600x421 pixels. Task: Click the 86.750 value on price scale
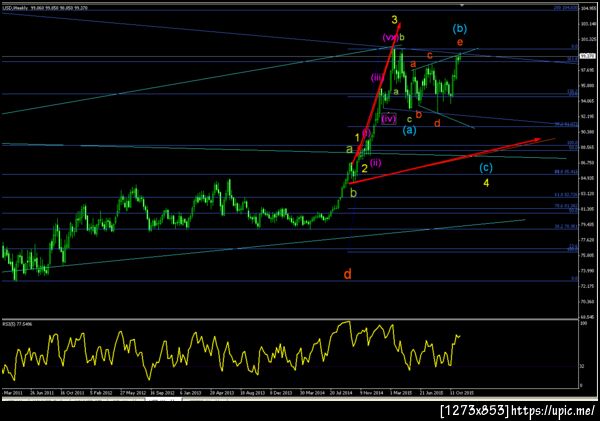588,163
